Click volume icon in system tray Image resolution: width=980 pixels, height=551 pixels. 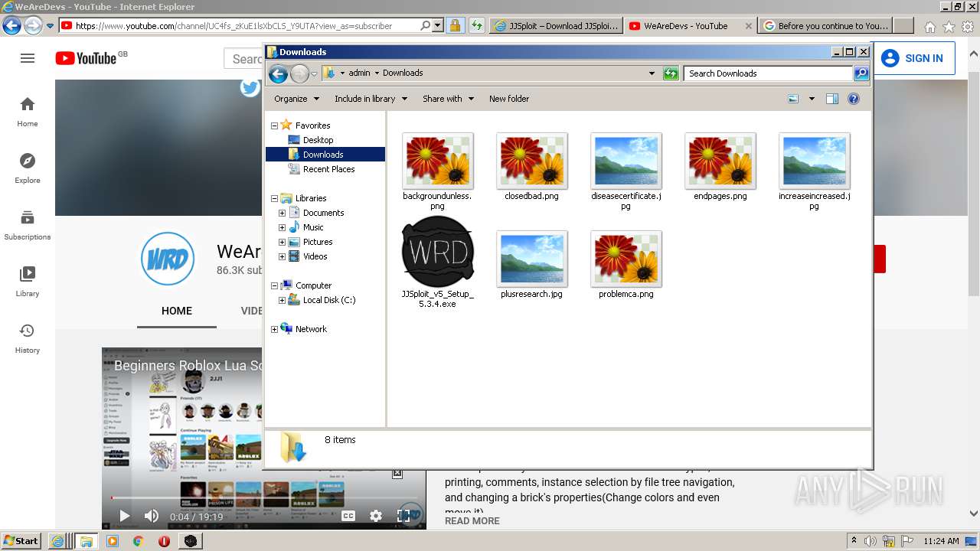[871, 541]
